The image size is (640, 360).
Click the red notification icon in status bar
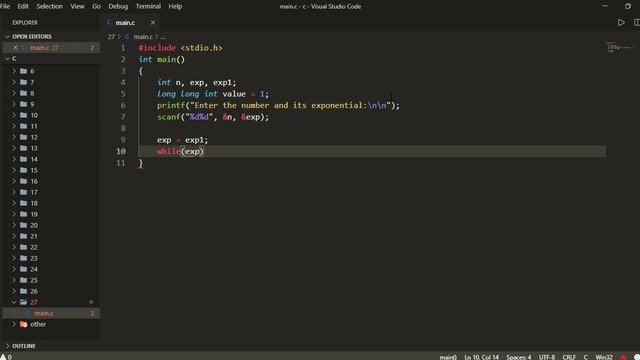click(x=623, y=357)
